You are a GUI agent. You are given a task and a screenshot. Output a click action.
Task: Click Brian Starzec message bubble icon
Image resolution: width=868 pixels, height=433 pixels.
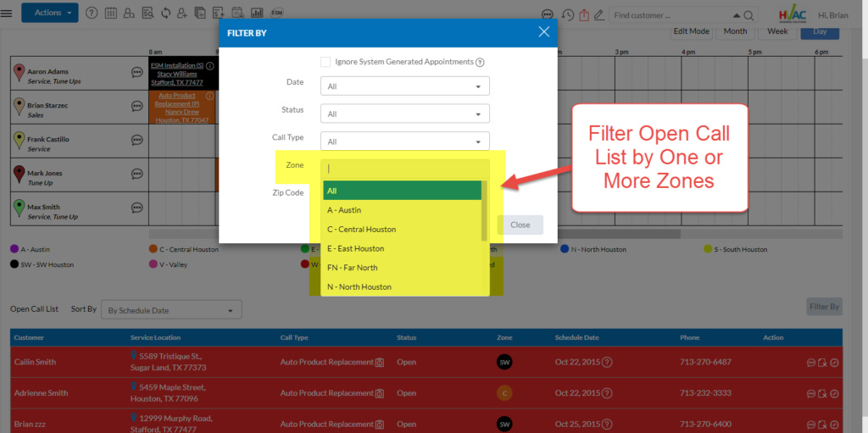coord(137,106)
